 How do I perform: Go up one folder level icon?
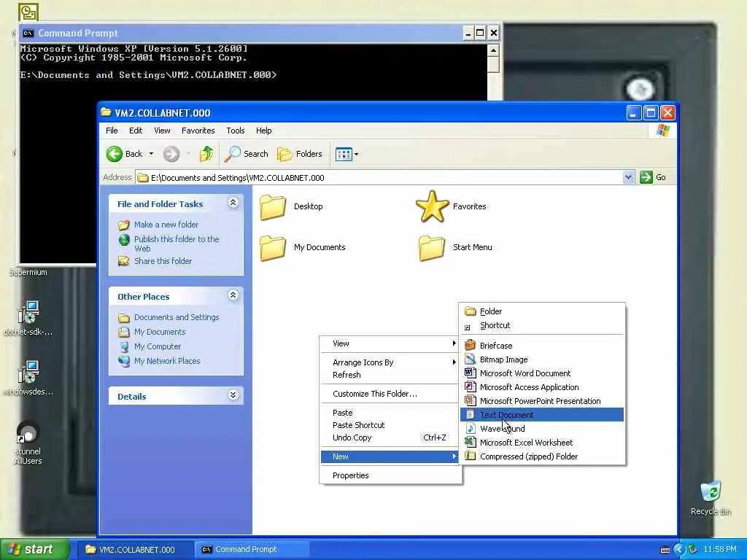tap(206, 154)
